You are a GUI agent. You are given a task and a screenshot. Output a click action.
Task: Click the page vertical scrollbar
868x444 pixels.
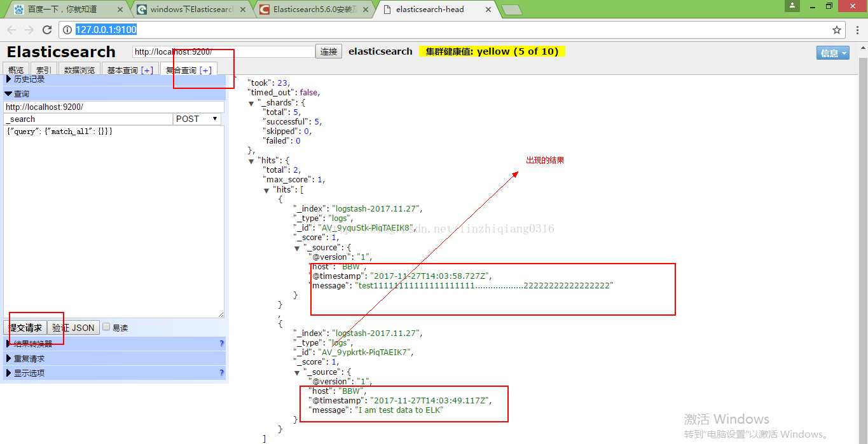864,245
